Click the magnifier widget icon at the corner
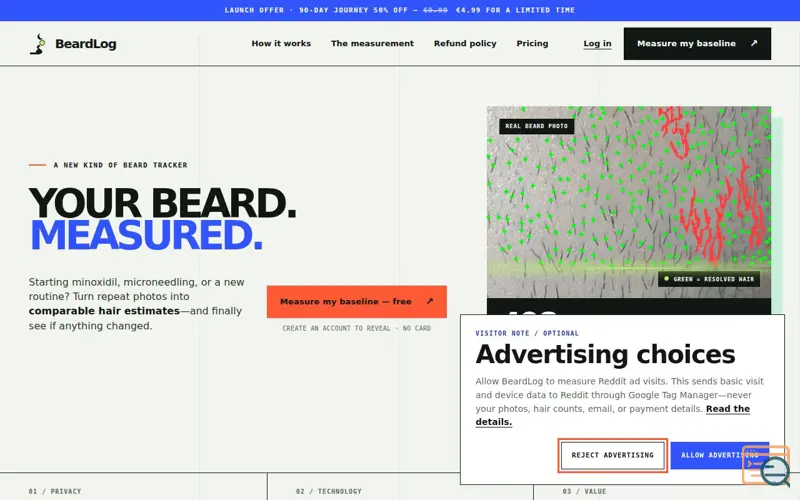This screenshot has height=500, width=800. click(x=767, y=465)
